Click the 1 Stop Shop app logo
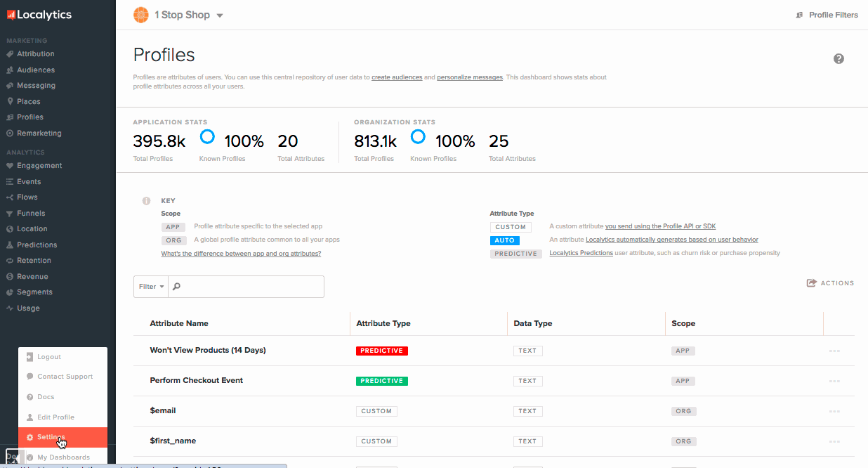Viewport: 868px width, 468px height. [141, 15]
